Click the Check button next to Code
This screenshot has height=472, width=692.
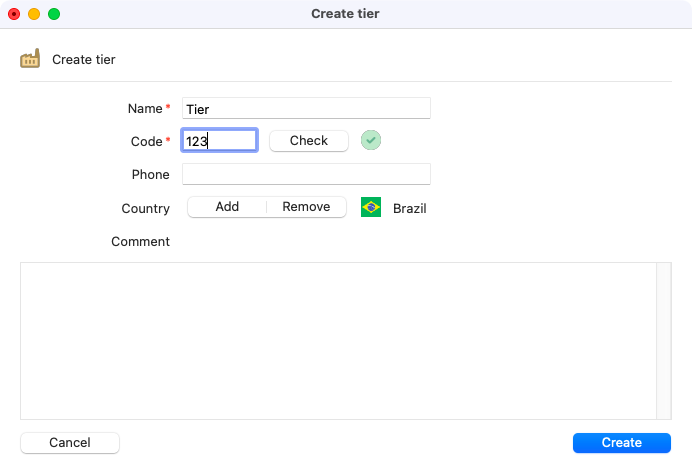coord(309,141)
